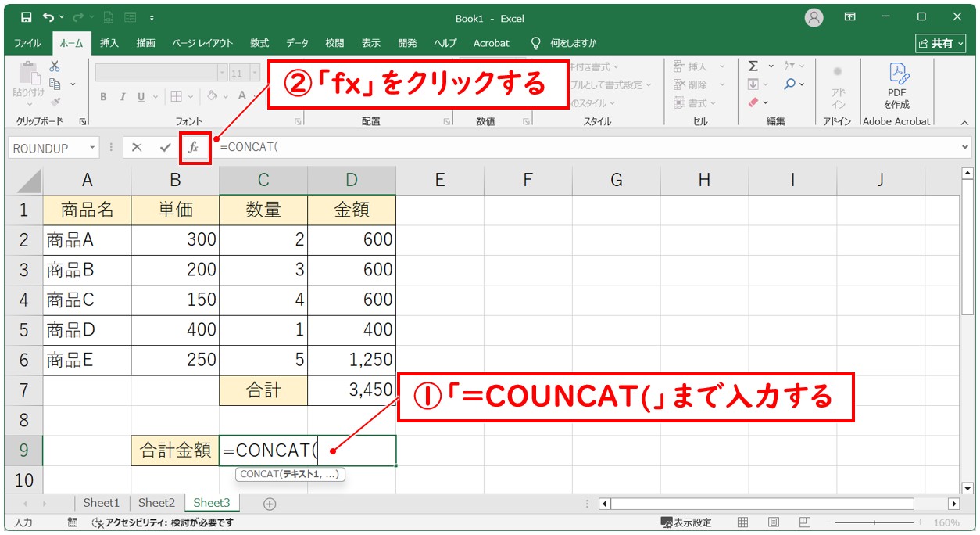Toggle italic formatting
980x535 pixels.
123,97
